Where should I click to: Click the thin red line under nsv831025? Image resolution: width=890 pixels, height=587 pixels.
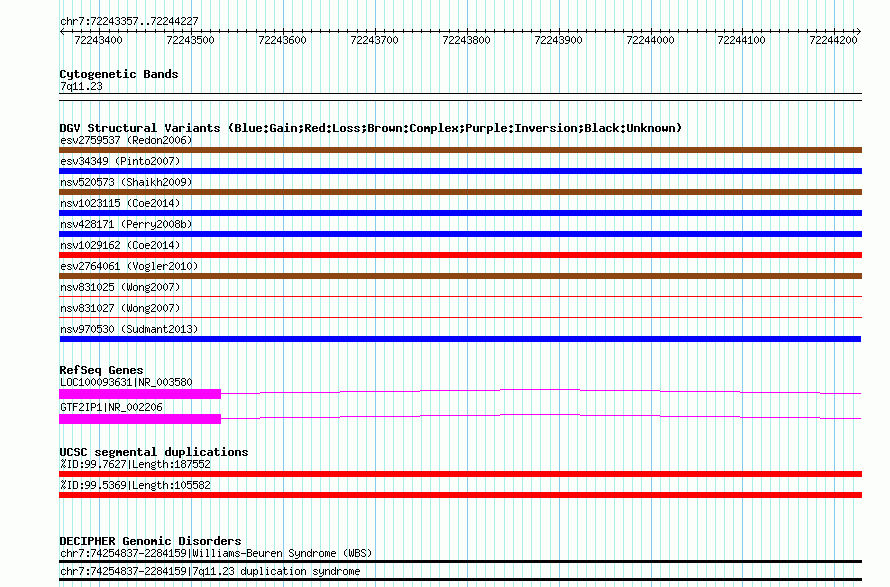[460, 296]
